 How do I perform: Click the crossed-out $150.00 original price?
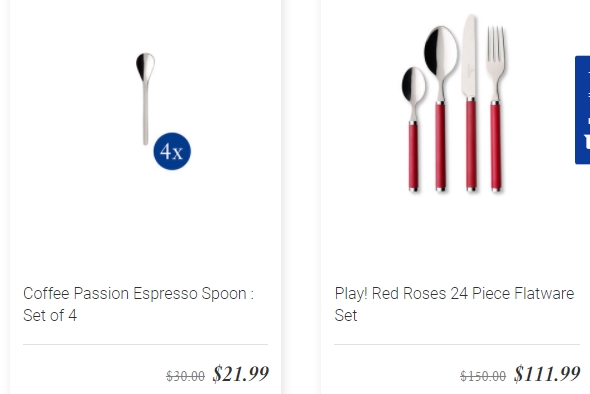click(483, 376)
